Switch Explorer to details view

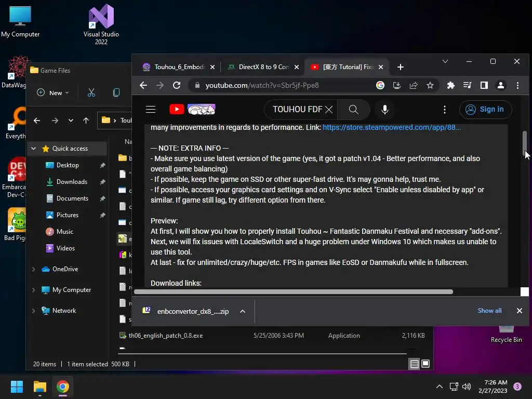[414, 364]
